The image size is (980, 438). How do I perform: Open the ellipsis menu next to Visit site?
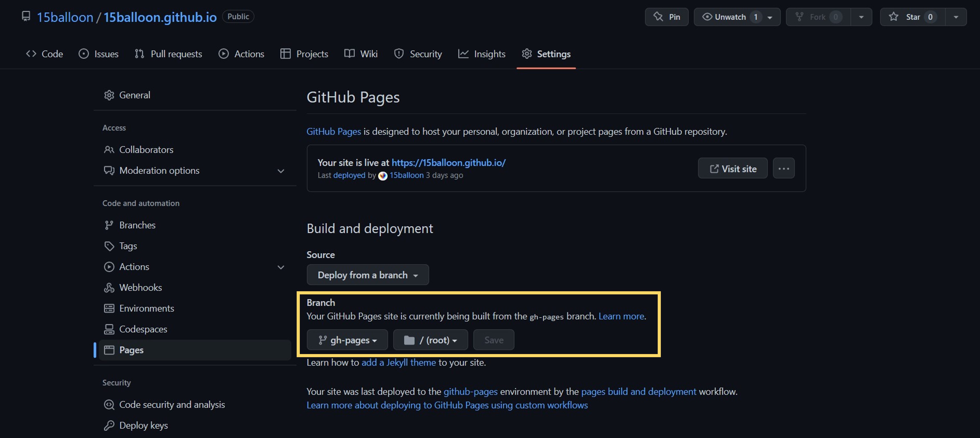point(784,168)
